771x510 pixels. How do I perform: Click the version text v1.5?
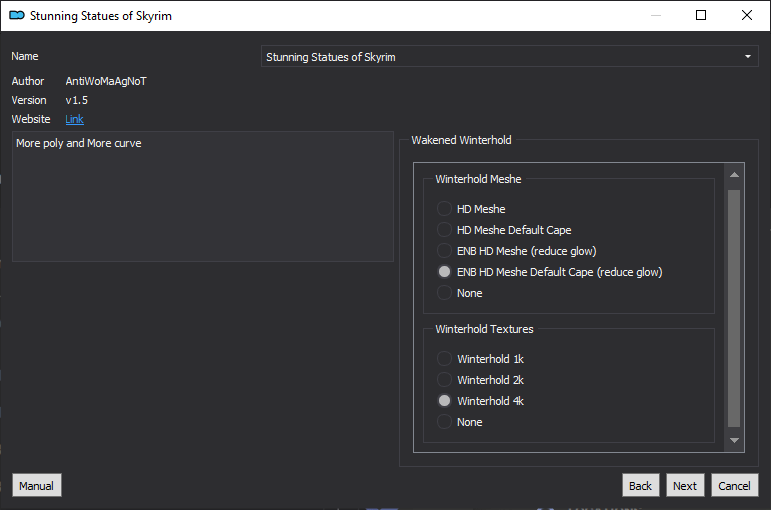77,100
